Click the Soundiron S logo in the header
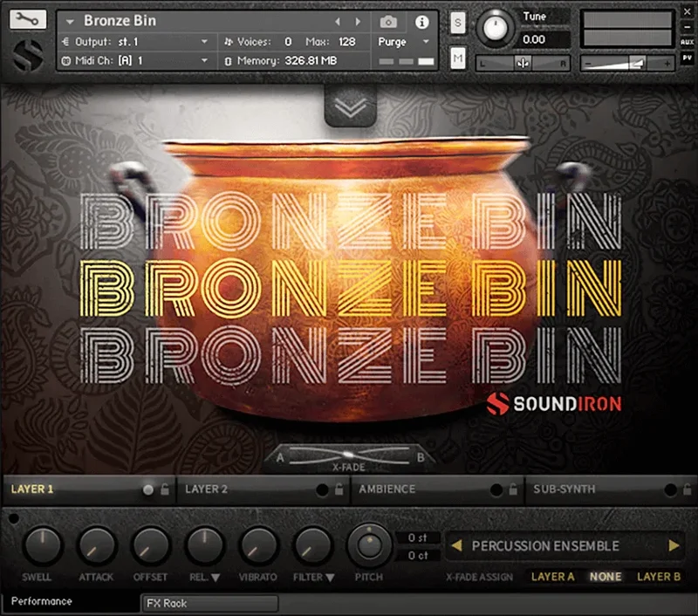 [28, 56]
